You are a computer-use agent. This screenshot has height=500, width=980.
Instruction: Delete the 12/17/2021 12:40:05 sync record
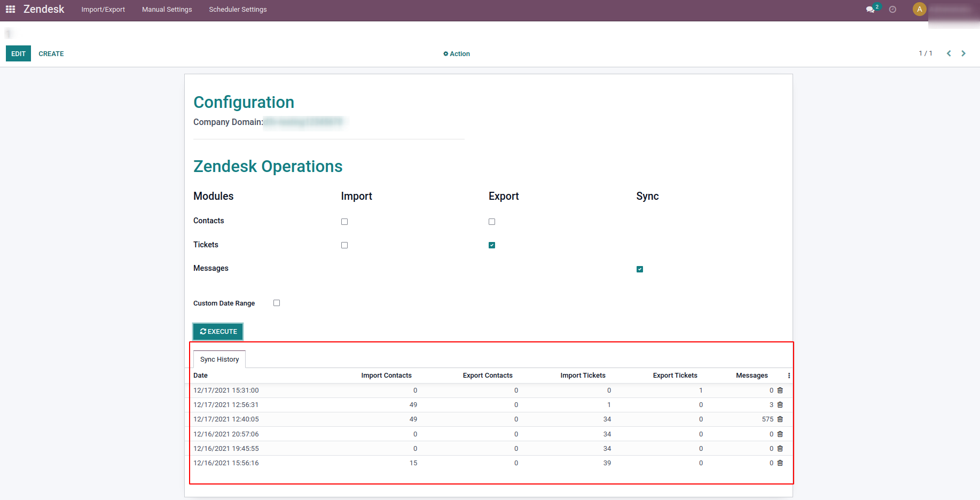pos(780,419)
